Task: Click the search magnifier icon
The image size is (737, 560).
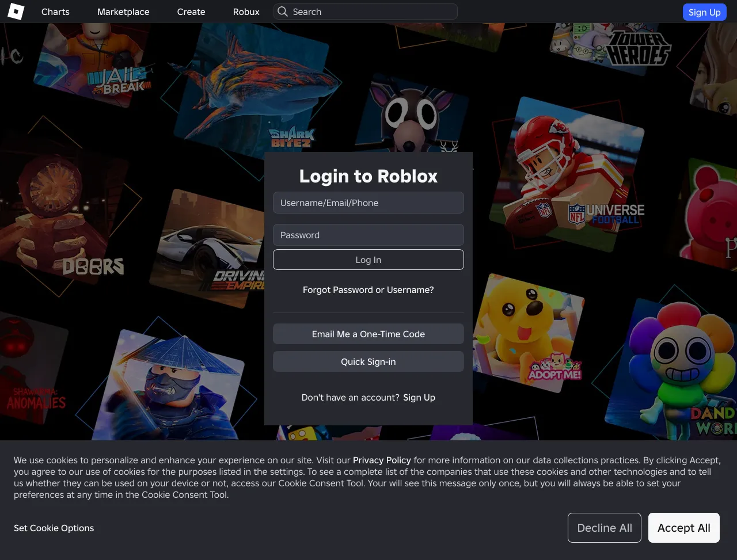Action: [x=282, y=12]
